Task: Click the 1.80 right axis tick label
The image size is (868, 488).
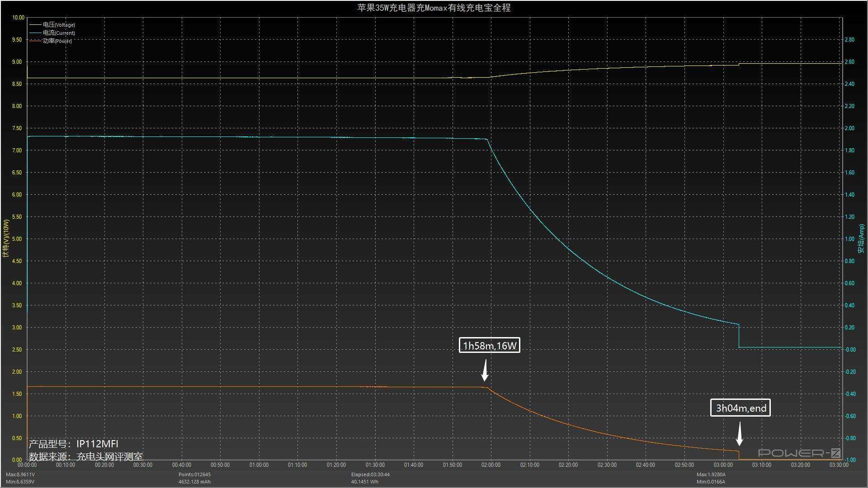Action: [x=850, y=150]
